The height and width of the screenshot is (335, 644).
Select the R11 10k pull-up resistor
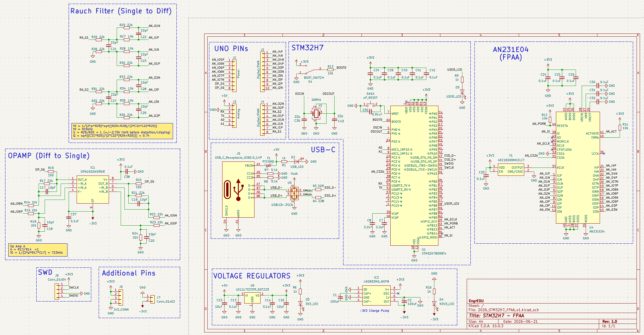[x=620, y=127]
